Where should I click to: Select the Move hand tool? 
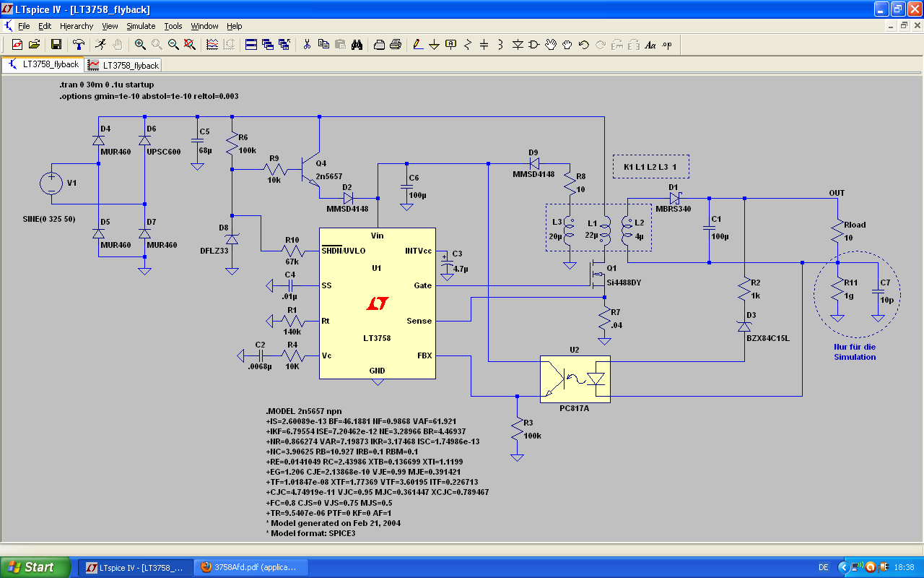click(x=551, y=44)
